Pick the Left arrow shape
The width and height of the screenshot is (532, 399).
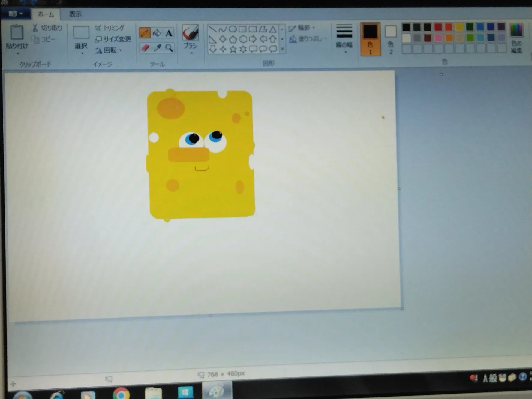263,39
